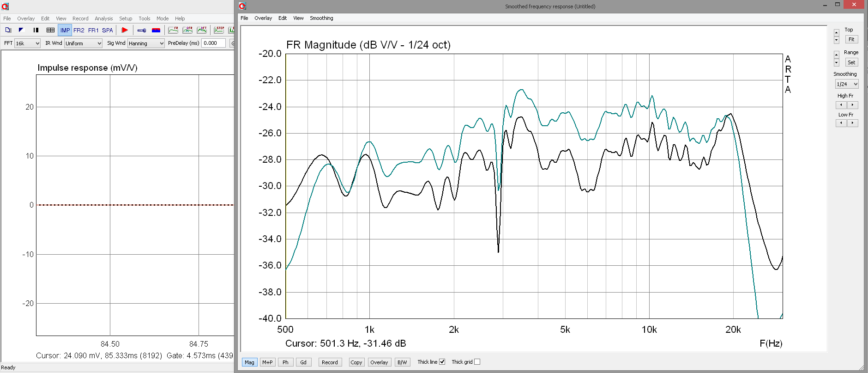Image resolution: width=868 pixels, height=373 pixels.
Task: Start recording with red play arrow
Action: pos(124,30)
